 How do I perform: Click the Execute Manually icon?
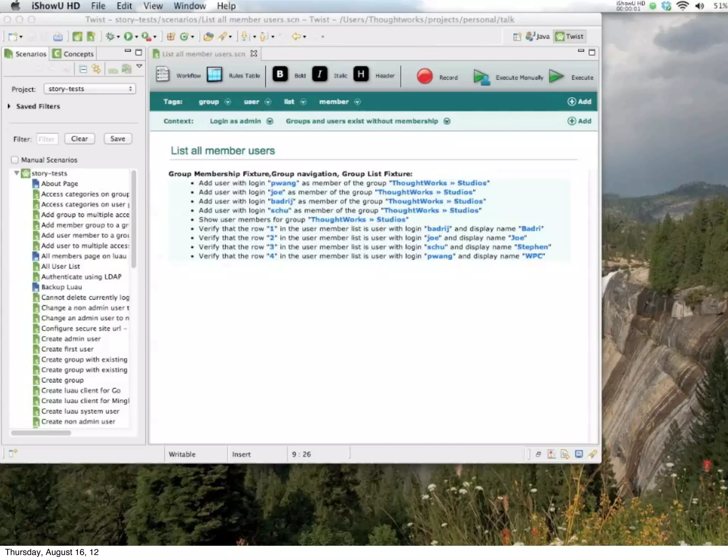pyautogui.click(x=481, y=77)
